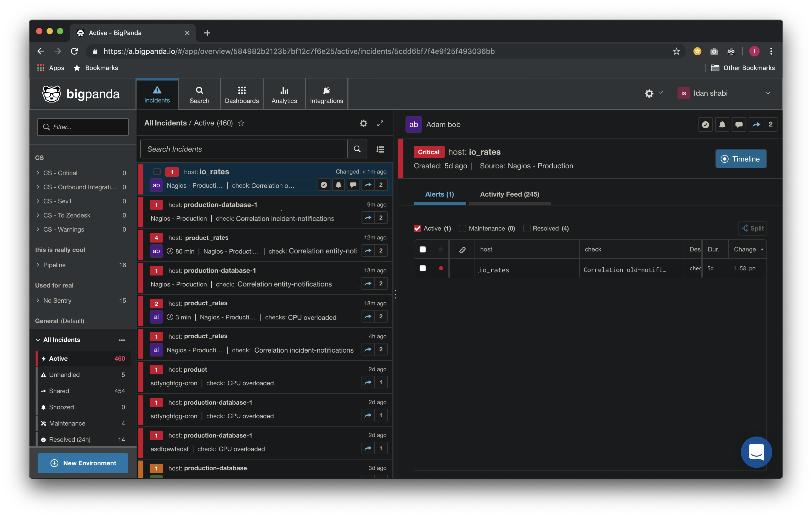Click the New Environment button
Image resolution: width=812 pixels, height=517 pixels.
click(x=83, y=463)
